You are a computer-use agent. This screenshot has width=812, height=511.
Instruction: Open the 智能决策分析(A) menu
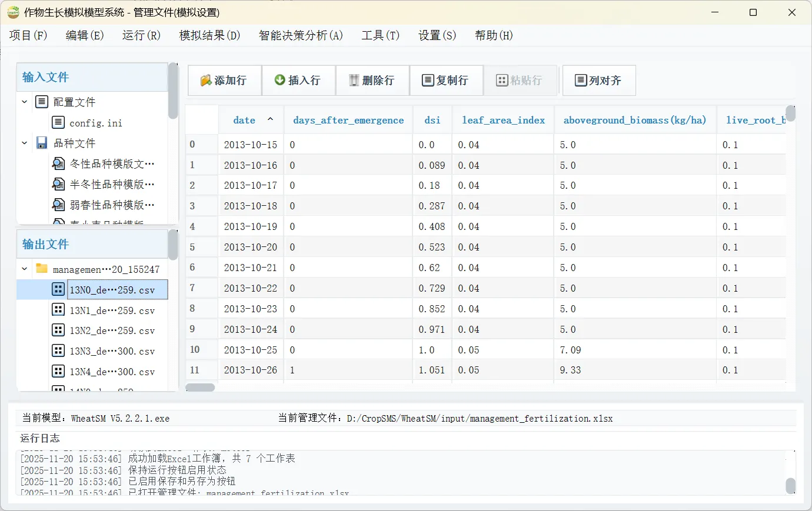[301, 35]
